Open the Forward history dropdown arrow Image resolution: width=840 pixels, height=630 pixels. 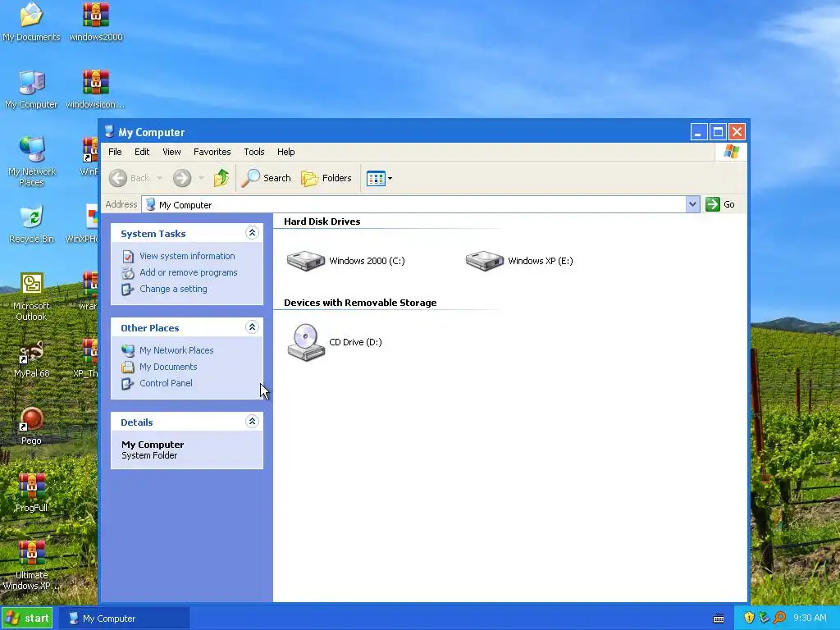tap(202, 178)
